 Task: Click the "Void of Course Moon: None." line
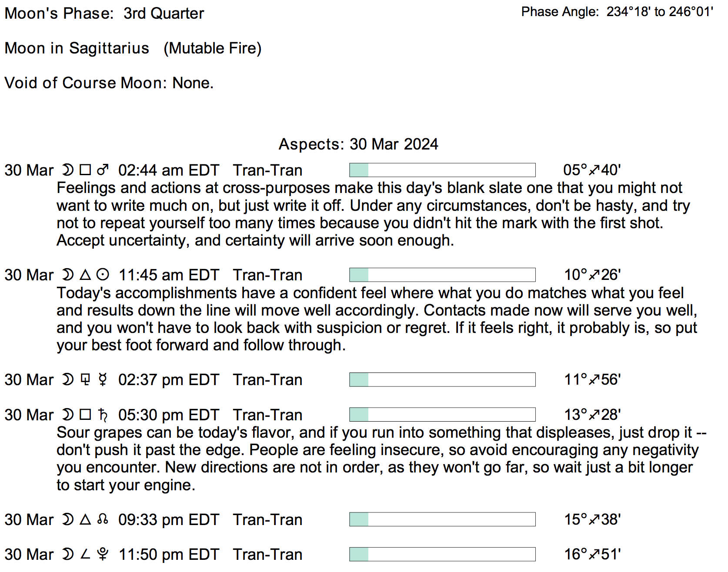(109, 83)
